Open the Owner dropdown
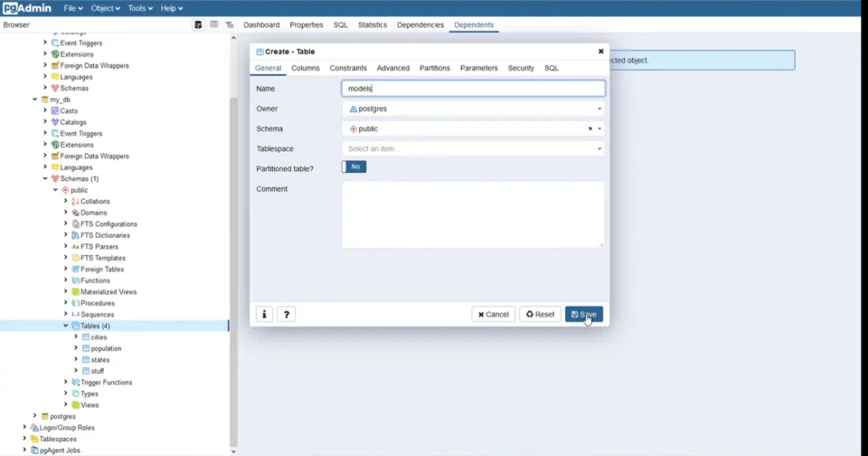Viewport: 868px width, 456px height. pyautogui.click(x=473, y=109)
